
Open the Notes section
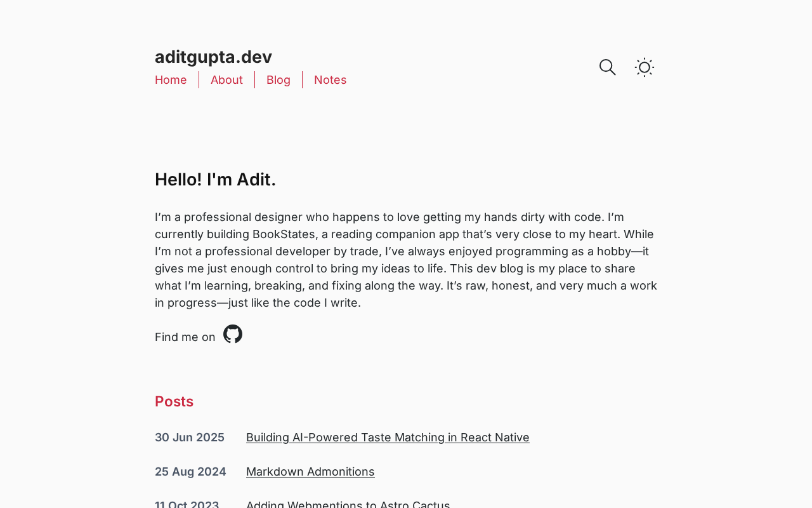(x=330, y=80)
